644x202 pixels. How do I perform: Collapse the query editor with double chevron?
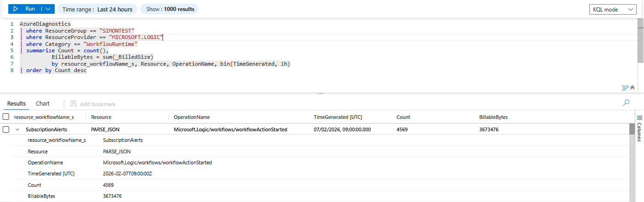[x=633, y=88]
